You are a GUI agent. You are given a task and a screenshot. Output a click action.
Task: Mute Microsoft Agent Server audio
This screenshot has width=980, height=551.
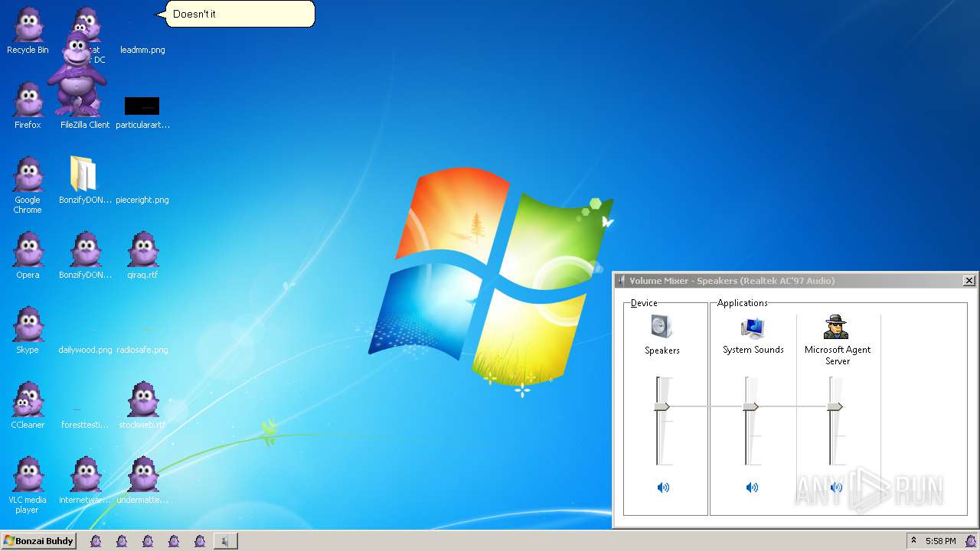click(836, 487)
